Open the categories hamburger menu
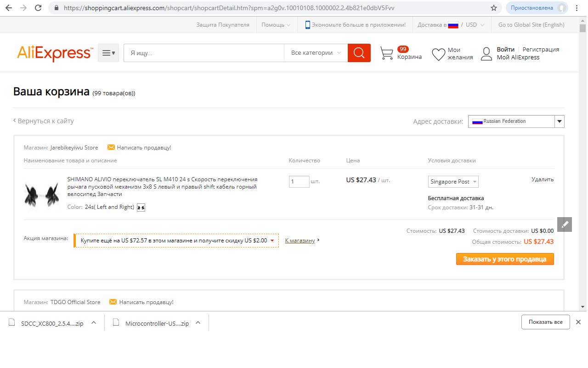Screen dimensions: 588x368 108,53
